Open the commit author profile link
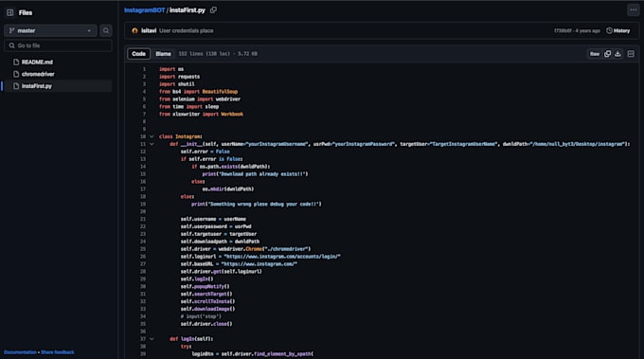The image size is (644, 359). pyautogui.click(x=149, y=31)
